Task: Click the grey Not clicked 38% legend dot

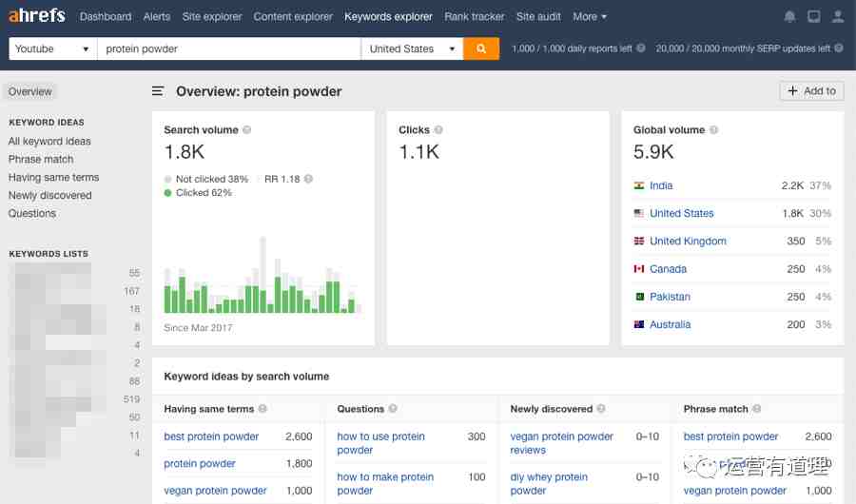Action: (x=167, y=179)
